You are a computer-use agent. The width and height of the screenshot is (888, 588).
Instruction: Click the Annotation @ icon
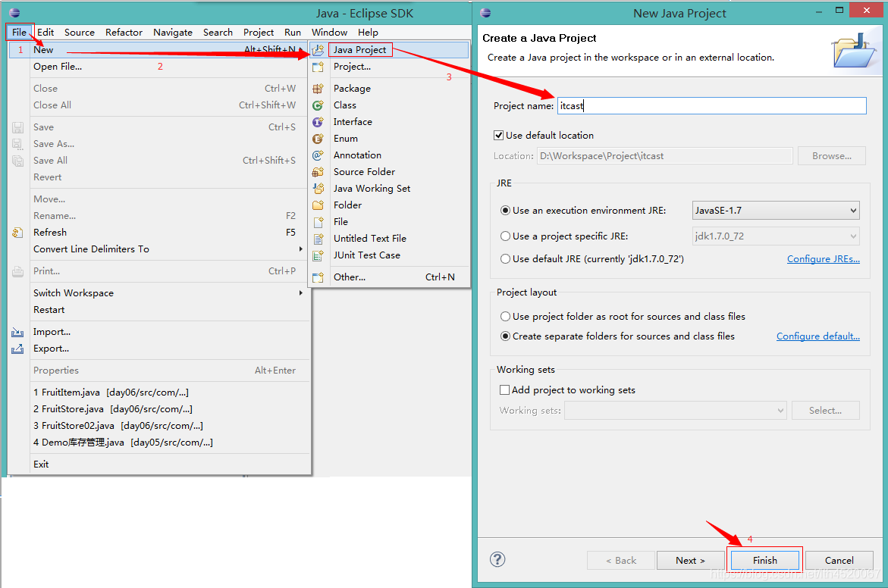click(x=318, y=155)
